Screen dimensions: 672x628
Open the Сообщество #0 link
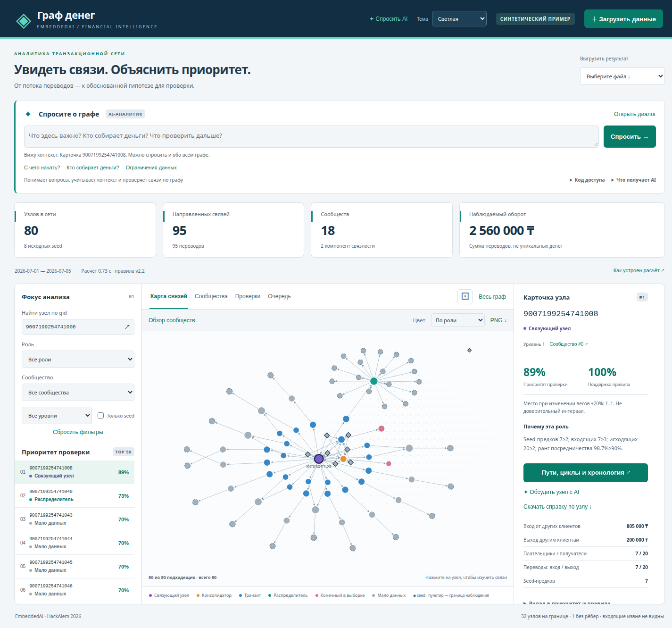pos(569,344)
